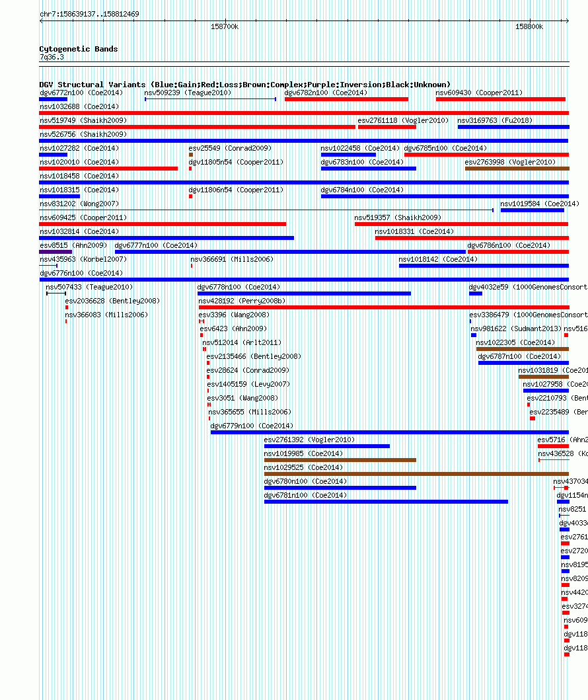Click nsv1029525 (Coe2014) label
This screenshot has width=588, height=700.
[303, 467]
